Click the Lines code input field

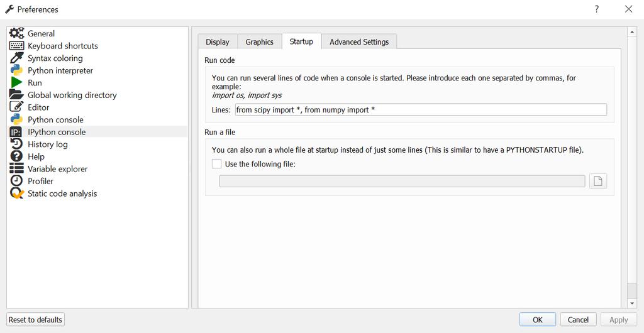421,109
